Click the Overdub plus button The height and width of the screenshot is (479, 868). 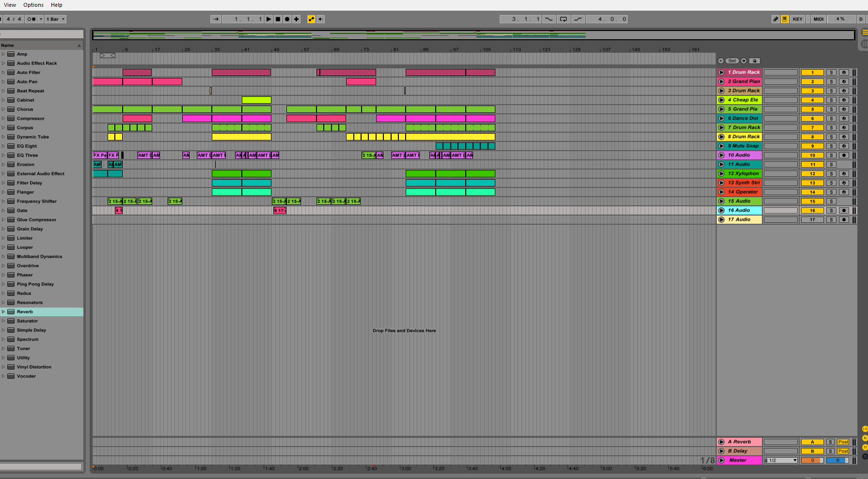coord(296,19)
